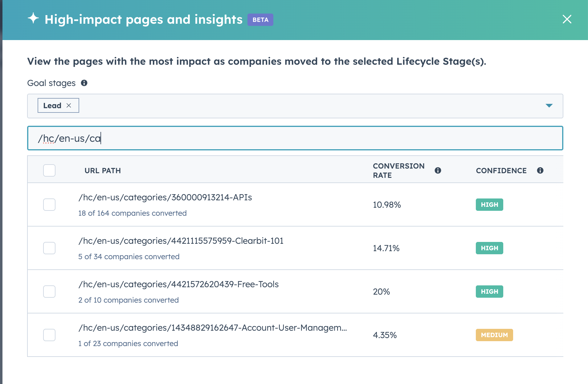Click the MEDIUM confidence badge
This screenshot has height=384, width=588.
point(494,335)
